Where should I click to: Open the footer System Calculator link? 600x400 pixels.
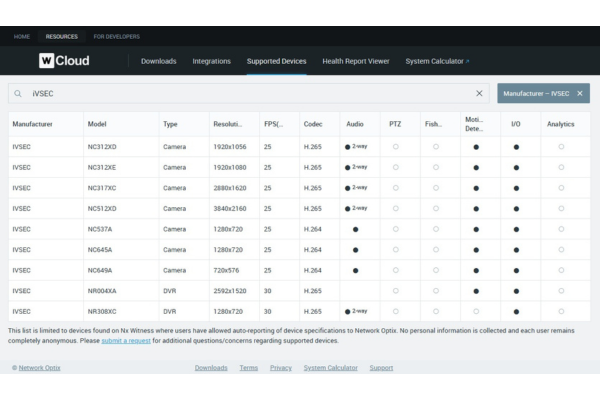click(x=331, y=368)
